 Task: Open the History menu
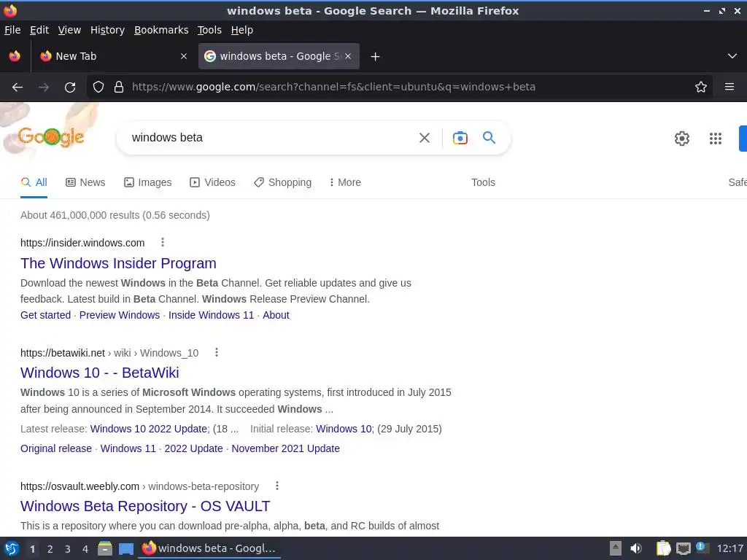coord(107,30)
